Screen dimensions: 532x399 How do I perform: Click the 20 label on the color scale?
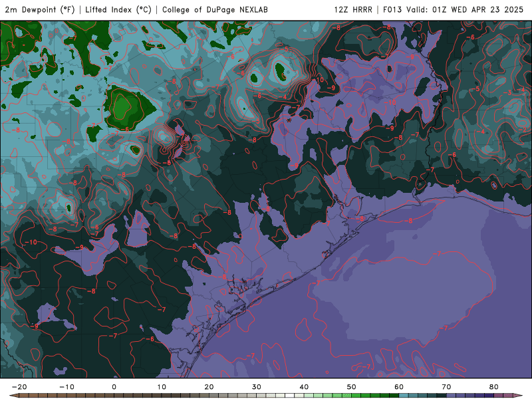[209, 387]
